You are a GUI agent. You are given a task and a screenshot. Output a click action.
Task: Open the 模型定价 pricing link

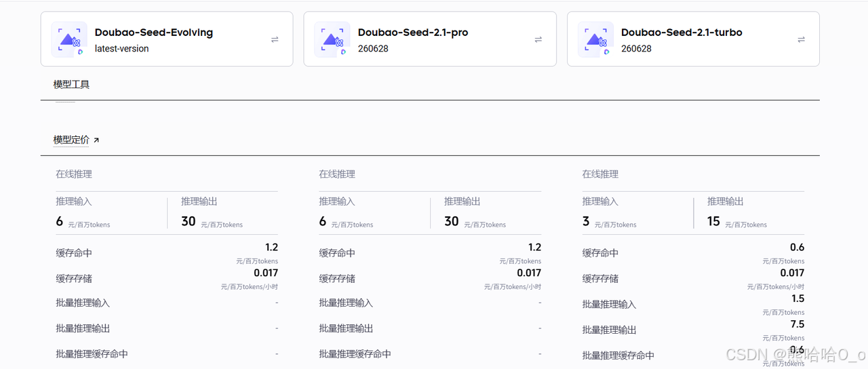(x=71, y=140)
